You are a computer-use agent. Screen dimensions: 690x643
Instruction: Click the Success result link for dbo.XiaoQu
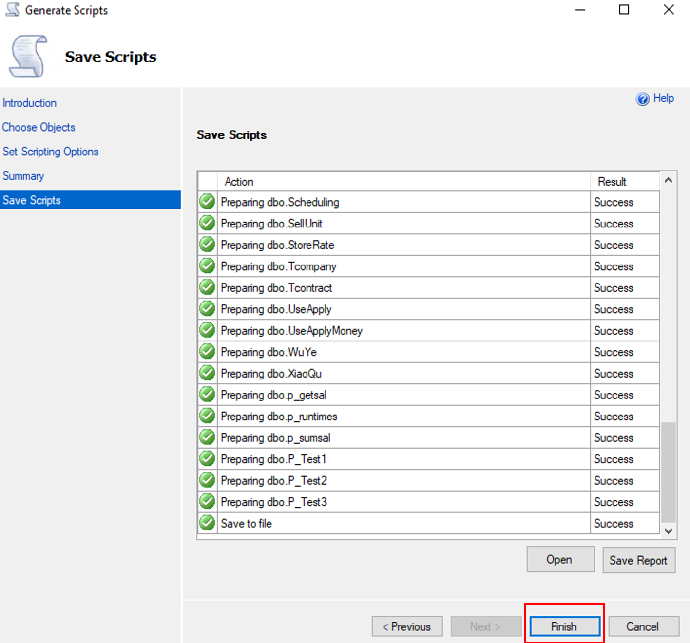pos(613,373)
